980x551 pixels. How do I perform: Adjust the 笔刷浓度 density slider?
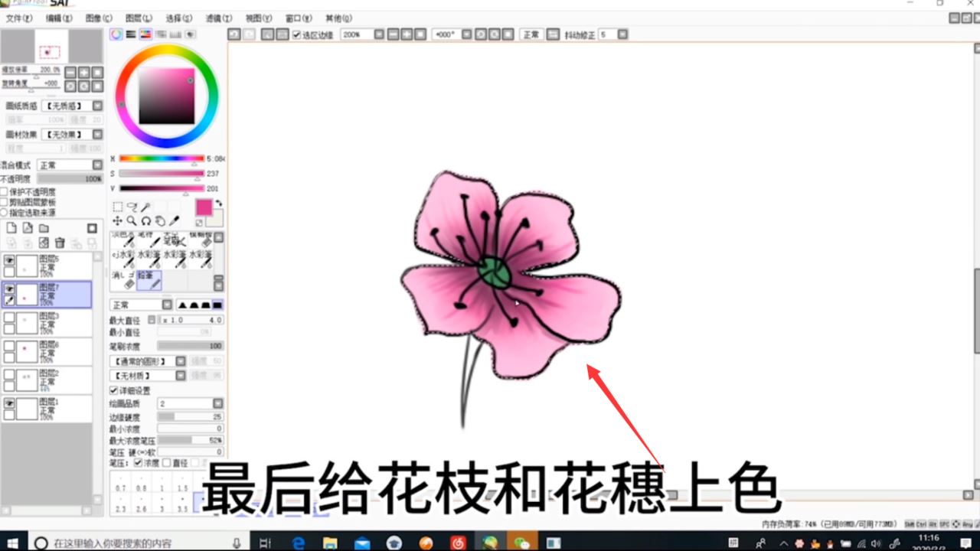[x=191, y=347]
